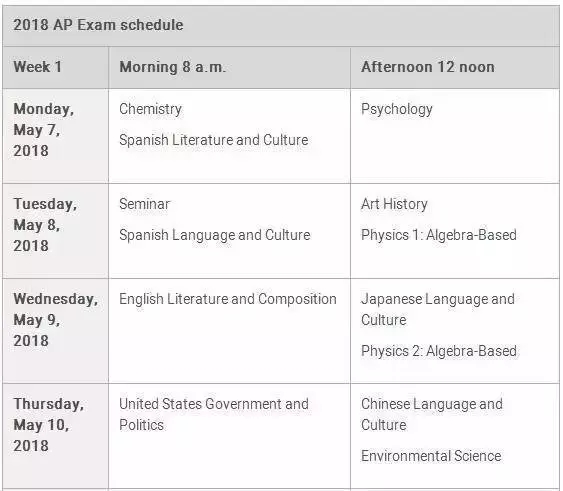Select the Environmental Science exam entry

coord(431,456)
